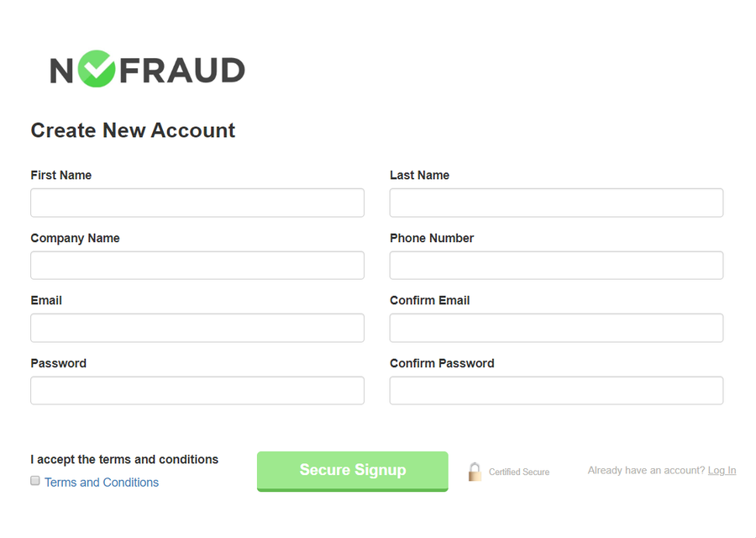Click the gold padlock icon
756x538 pixels.
pyautogui.click(x=475, y=472)
